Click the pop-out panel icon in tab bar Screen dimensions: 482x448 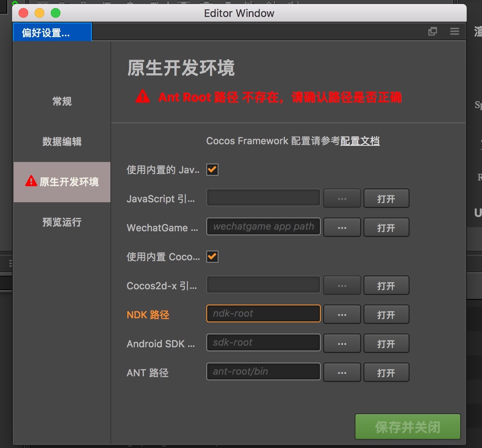432,31
